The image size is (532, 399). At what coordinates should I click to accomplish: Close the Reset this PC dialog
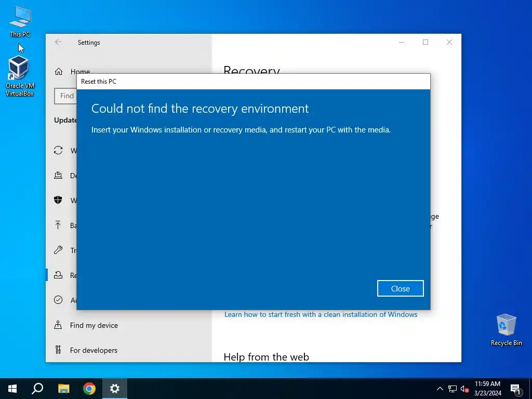click(x=400, y=288)
